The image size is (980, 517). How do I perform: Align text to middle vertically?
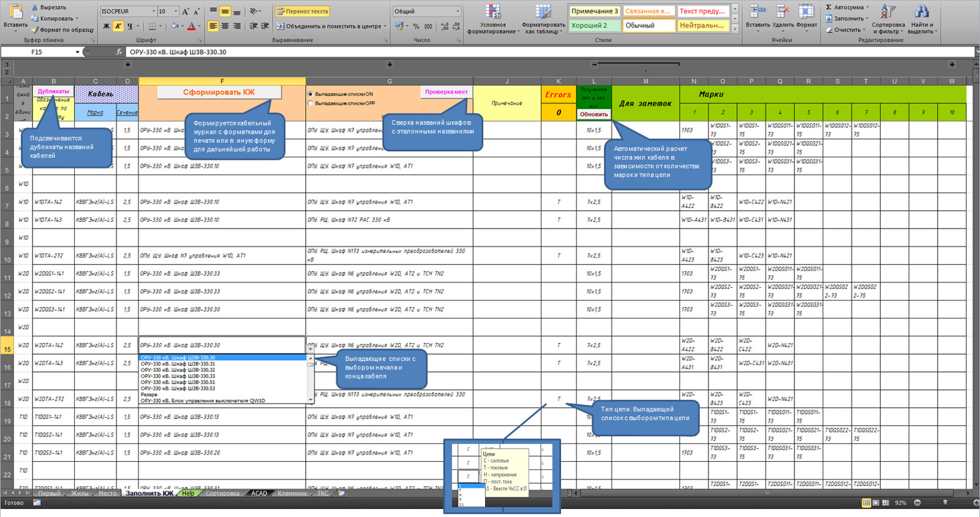225,11
